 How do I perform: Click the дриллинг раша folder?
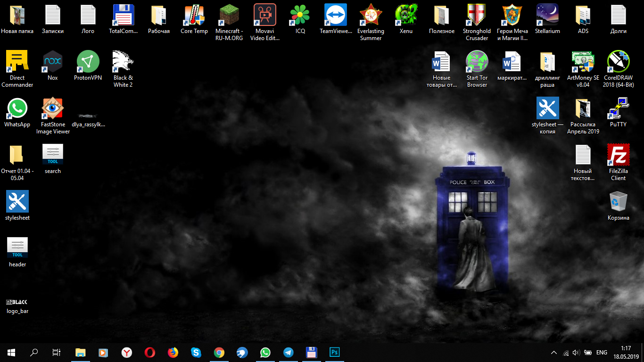pyautogui.click(x=548, y=62)
